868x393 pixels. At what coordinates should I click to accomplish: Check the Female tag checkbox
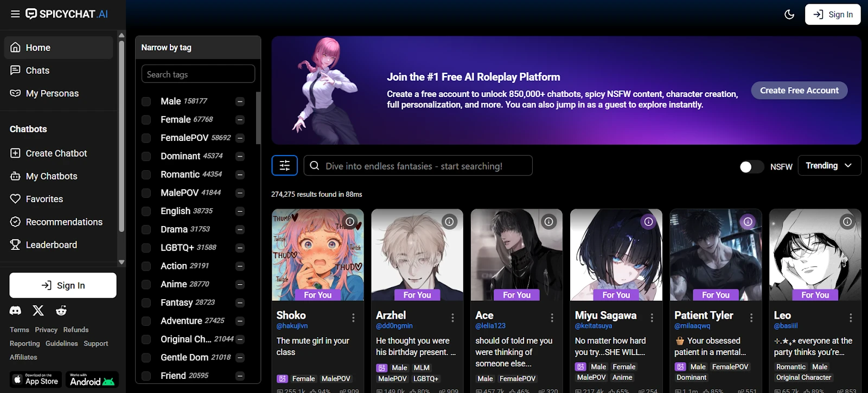(x=146, y=120)
